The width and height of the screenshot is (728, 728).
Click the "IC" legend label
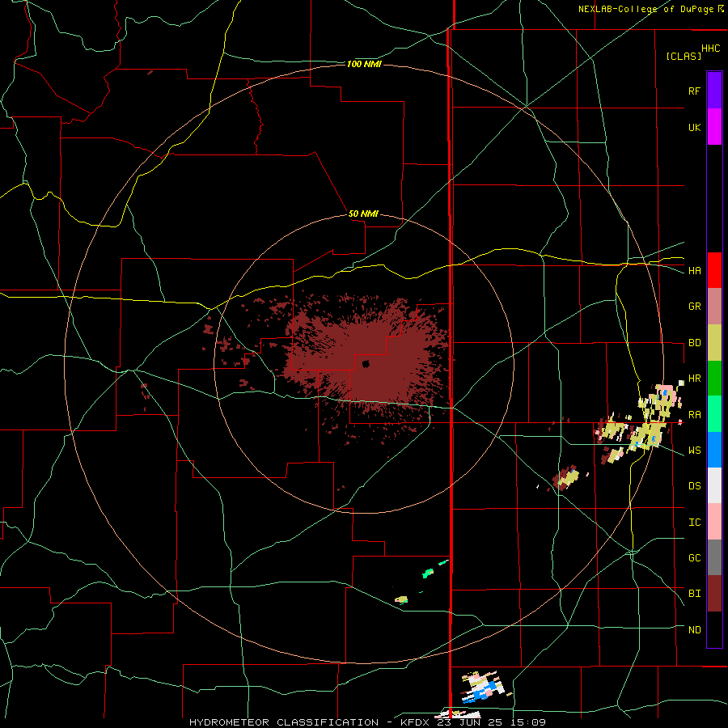(694, 523)
